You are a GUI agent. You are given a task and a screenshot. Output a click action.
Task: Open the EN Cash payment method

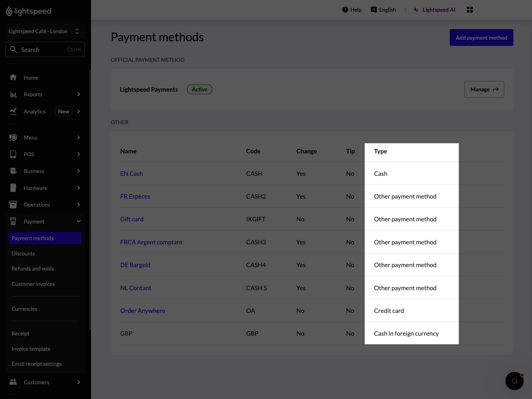coord(131,174)
